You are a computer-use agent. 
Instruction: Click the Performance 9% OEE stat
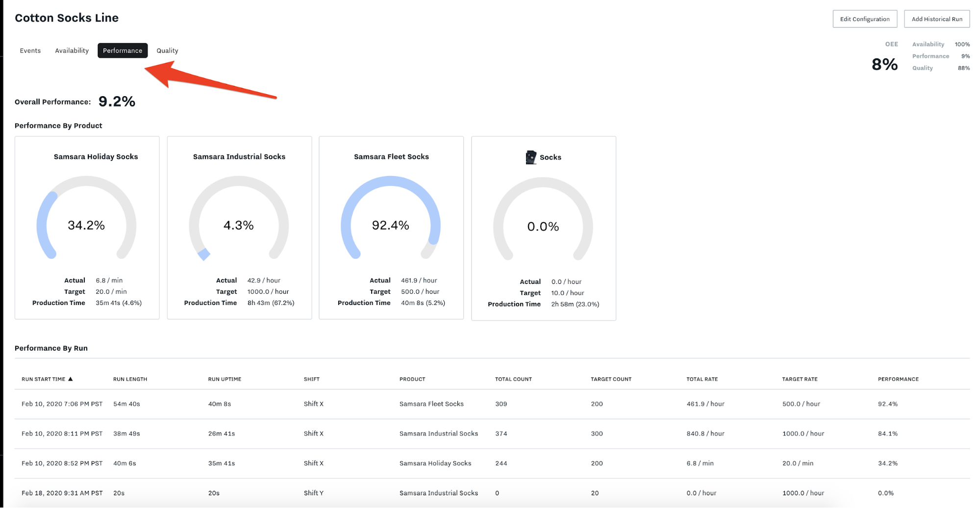point(941,56)
